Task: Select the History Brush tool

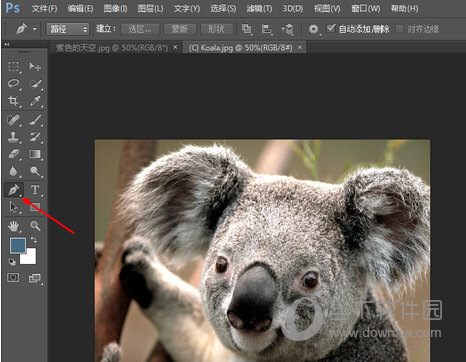Action: click(35, 137)
